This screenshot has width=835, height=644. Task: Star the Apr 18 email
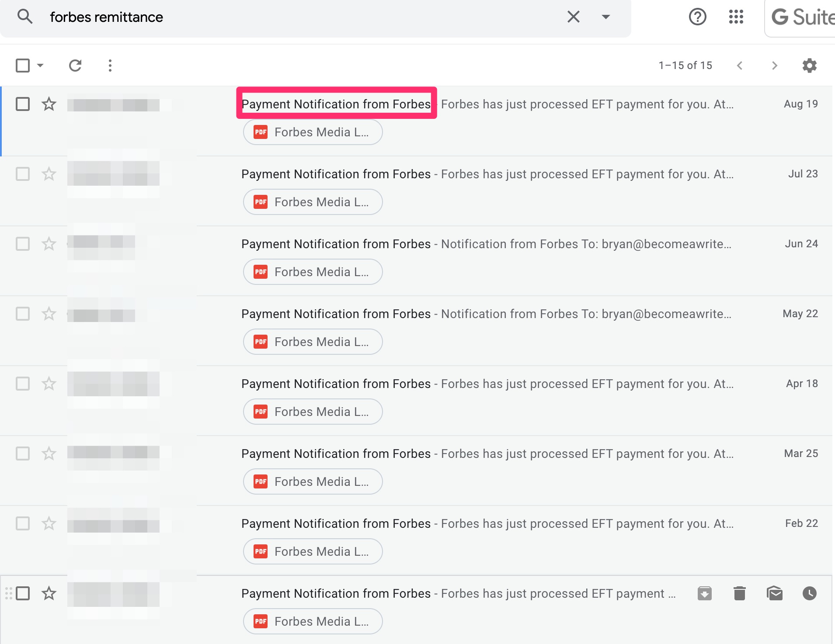[49, 384]
